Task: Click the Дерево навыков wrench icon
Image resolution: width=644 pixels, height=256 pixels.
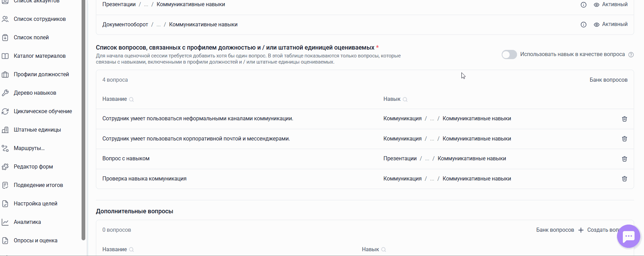Action: (5, 93)
